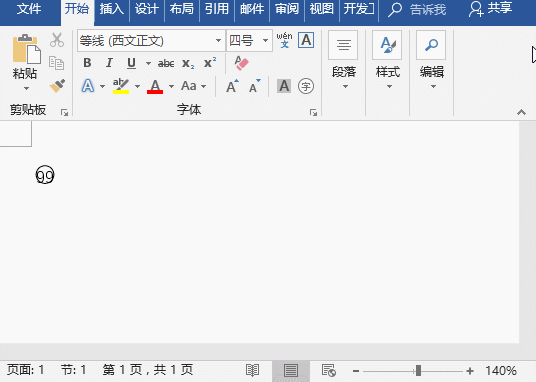Click the Share (共享) button

tap(491, 9)
